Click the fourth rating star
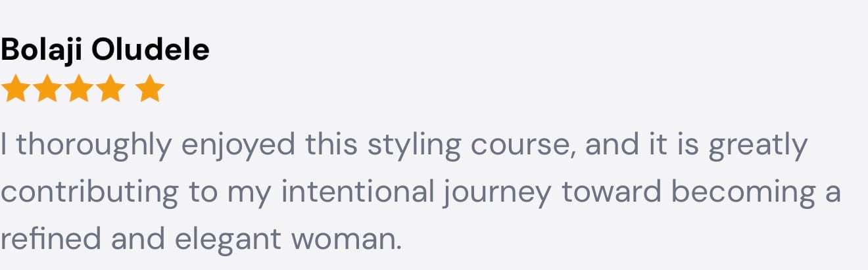 pos(110,89)
